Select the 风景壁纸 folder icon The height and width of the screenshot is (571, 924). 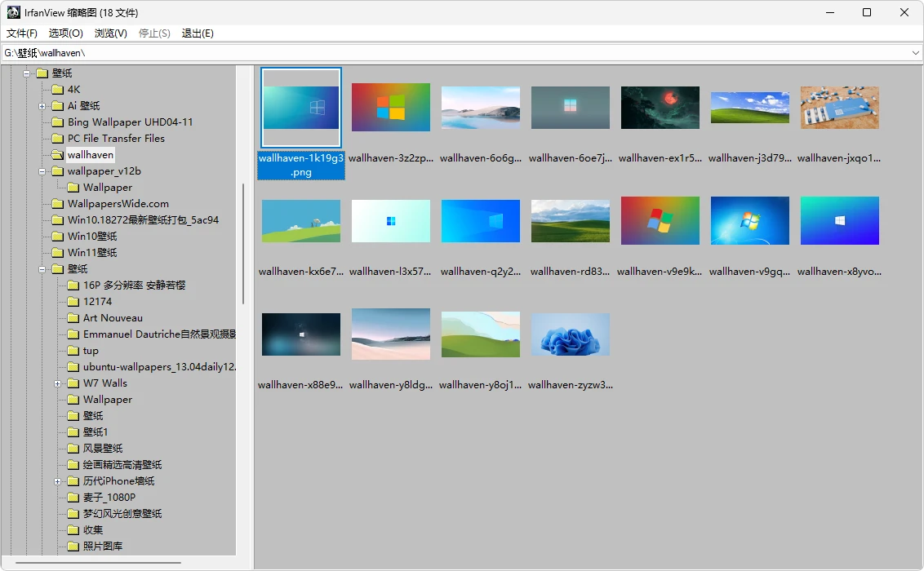click(x=73, y=449)
